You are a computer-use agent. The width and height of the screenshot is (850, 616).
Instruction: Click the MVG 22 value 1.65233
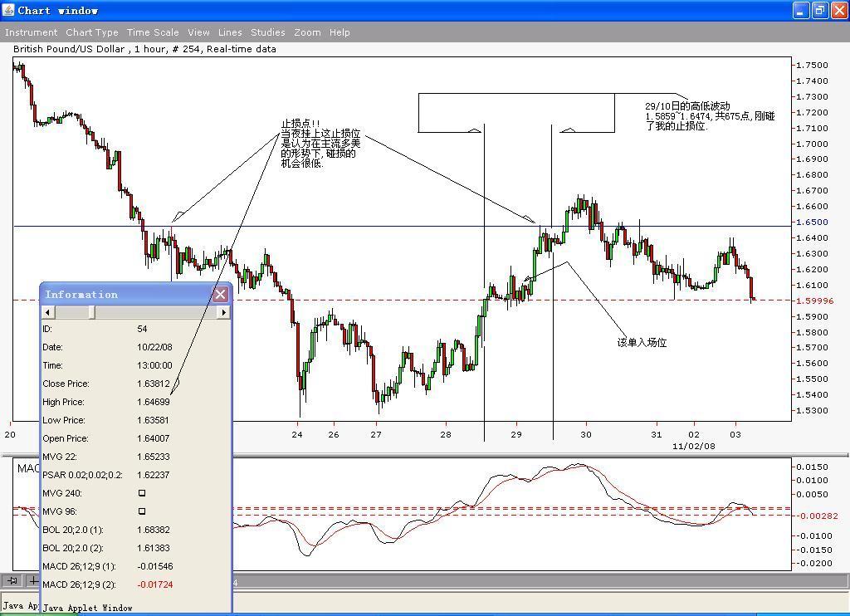[154, 457]
